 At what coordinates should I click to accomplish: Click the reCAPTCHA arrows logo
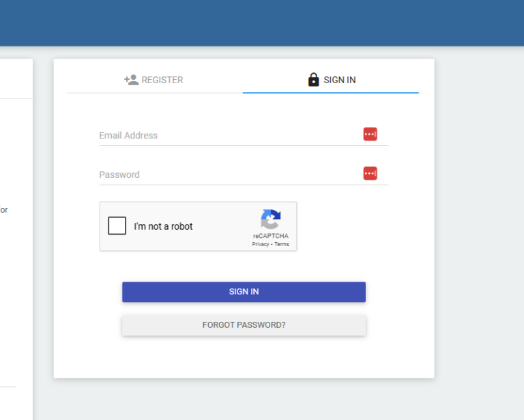click(271, 220)
